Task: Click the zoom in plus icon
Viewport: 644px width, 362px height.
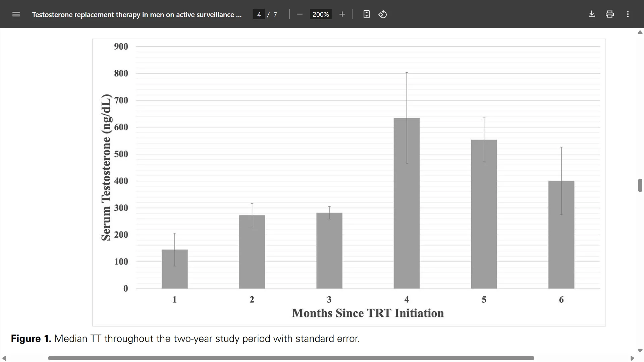Action: point(342,14)
